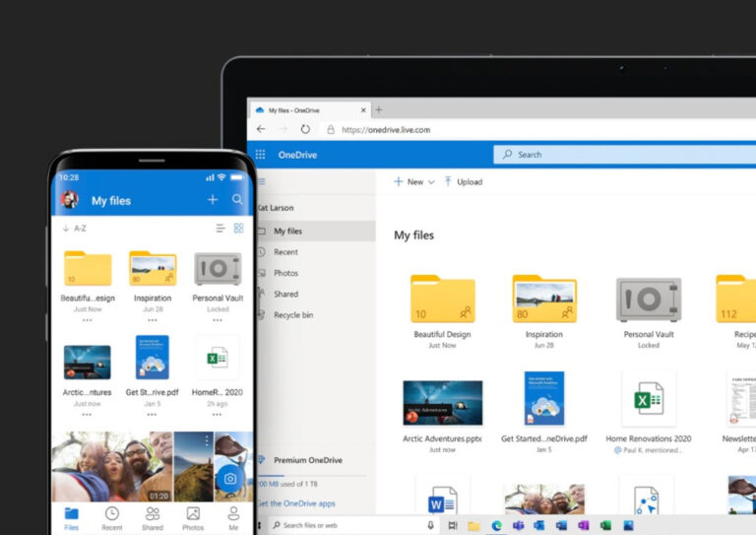Switch to the Photos tab on the phone

(x=193, y=518)
